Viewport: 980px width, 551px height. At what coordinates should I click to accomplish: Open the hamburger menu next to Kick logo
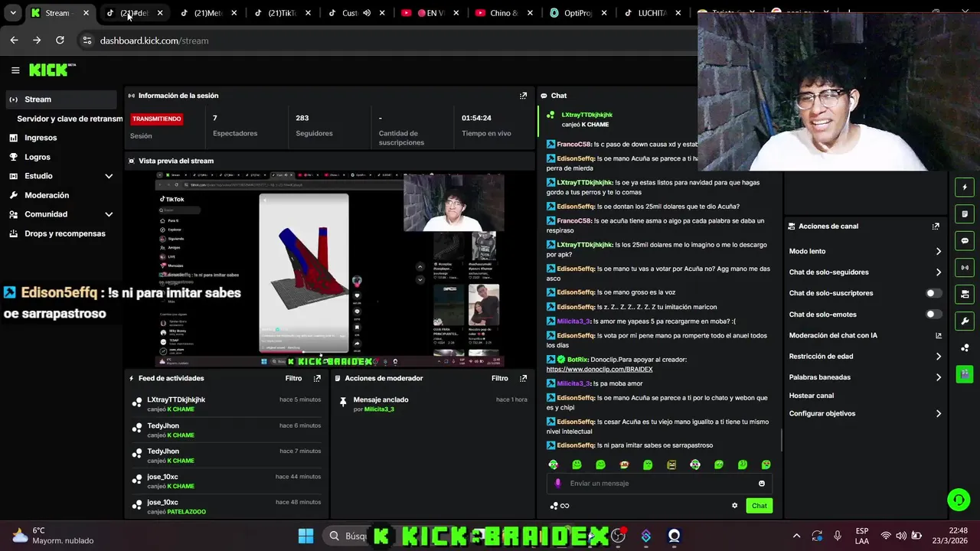pyautogui.click(x=15, y=70)
